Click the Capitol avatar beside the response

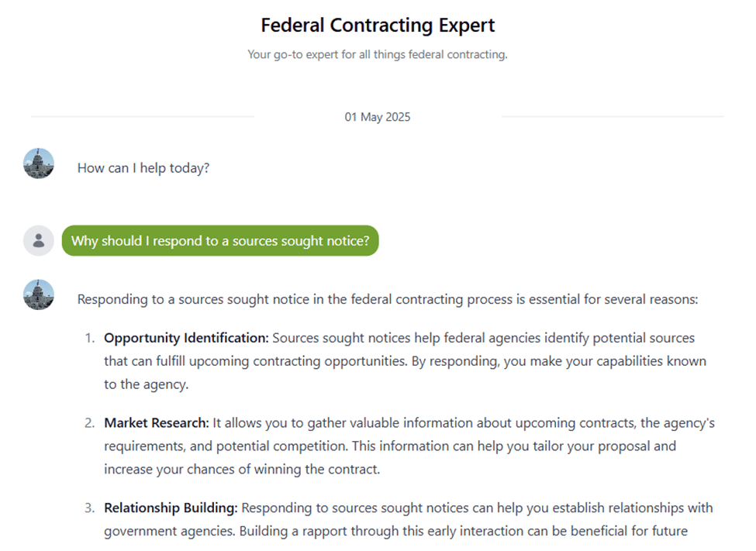tap(39, 294)
